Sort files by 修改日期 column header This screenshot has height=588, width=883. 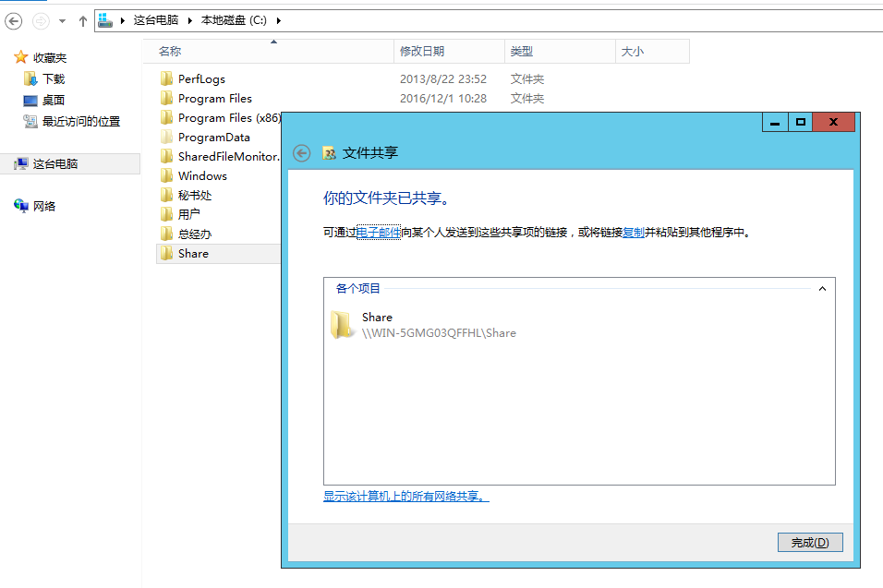pyautogui.click(x=422, y=52)
